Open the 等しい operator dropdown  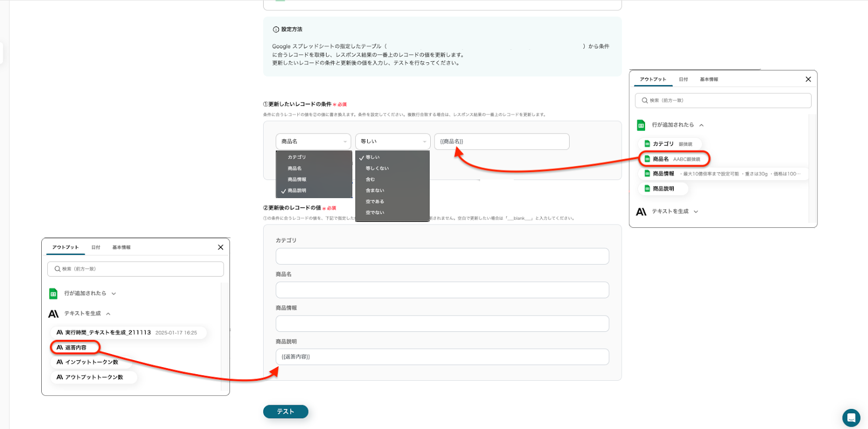(392, 142)
